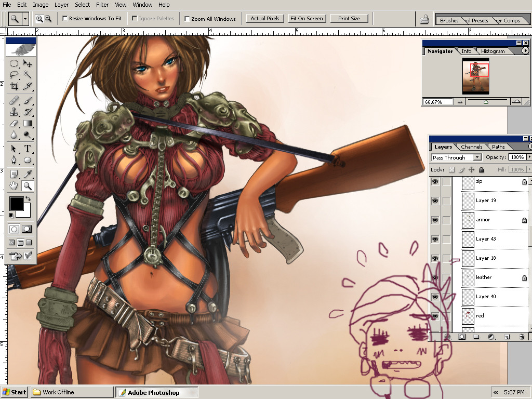Click the swap foreground and background colors arrow
The height and width of the screenshot is (399, 532).
coord(28,198)
